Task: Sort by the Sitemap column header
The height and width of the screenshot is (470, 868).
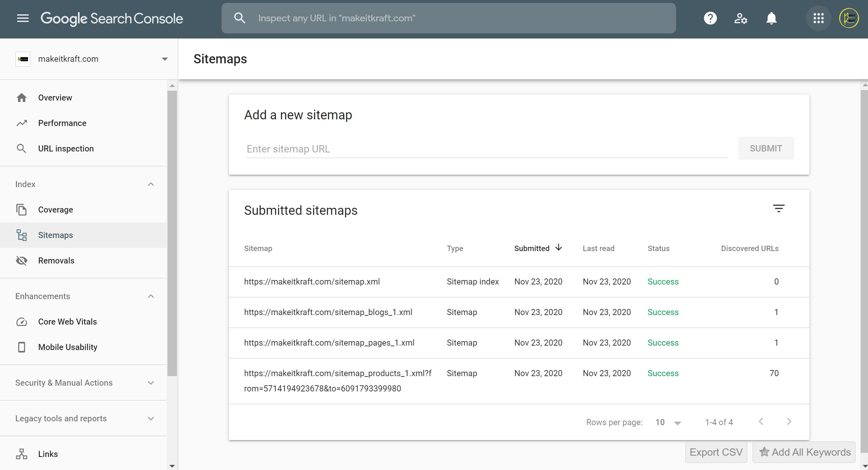Action: (x=258, y=248)
